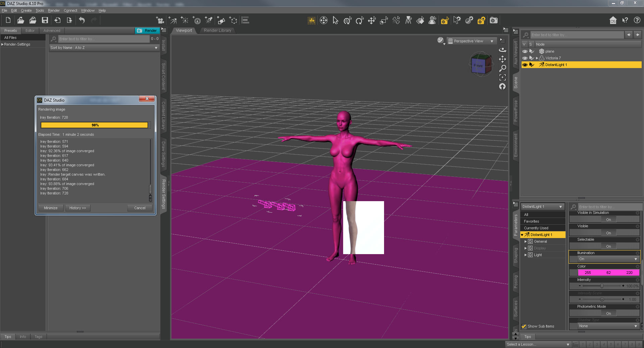644x348 pixels.
Task: Cancel the rendering in progress
Action: (x=140, y=208)
